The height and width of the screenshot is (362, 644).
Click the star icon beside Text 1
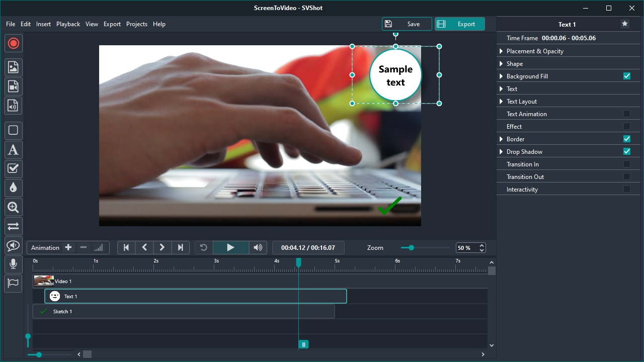[625, 24]
